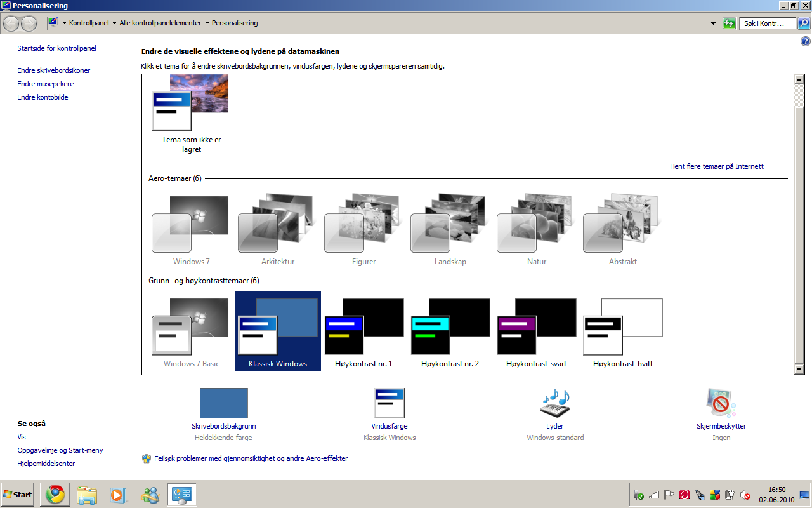Image resolution: width=812 pixels, height=508 pixels.
Task: Open Vindusfarge window color settings
Action: [x=390, y=415]
